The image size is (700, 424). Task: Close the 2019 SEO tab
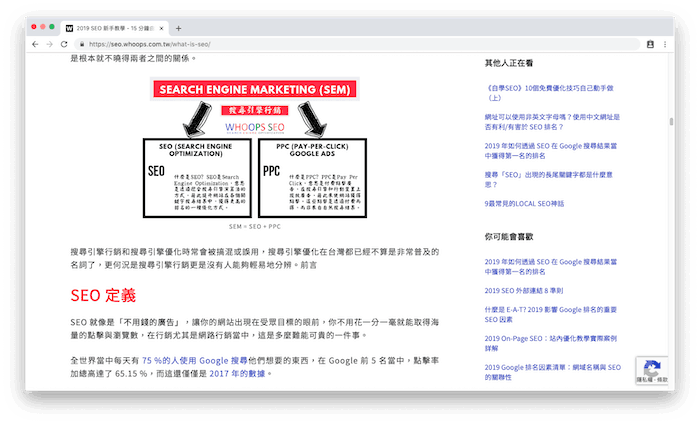click(x=161, y=28)
